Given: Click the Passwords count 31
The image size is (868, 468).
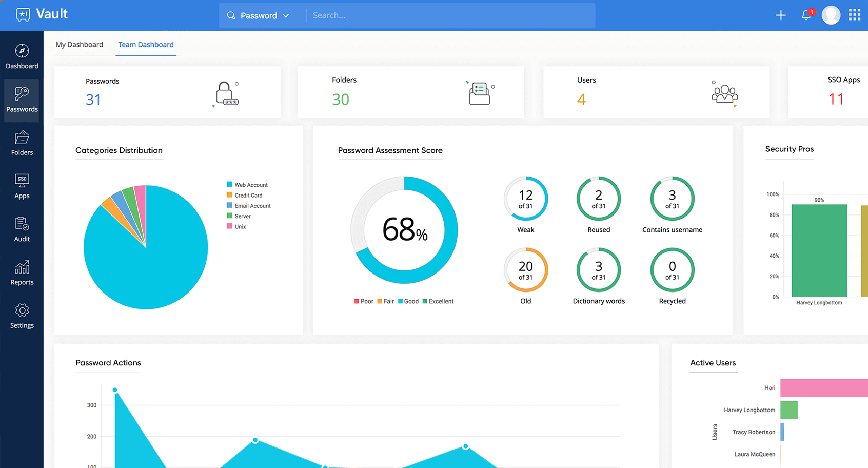Looking at the screenshot, I should coord(93,100).
